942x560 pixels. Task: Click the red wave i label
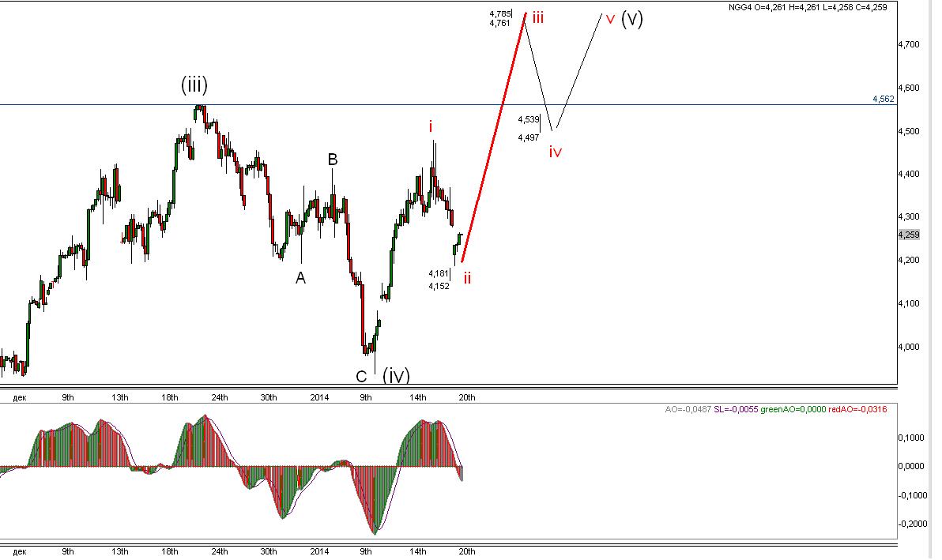tap(430, 126)
